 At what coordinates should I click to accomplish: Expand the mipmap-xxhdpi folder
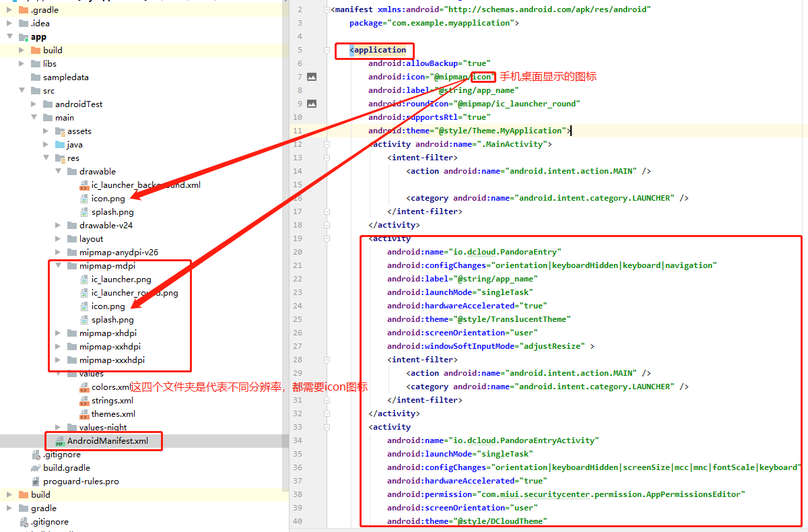coord(58,347)
